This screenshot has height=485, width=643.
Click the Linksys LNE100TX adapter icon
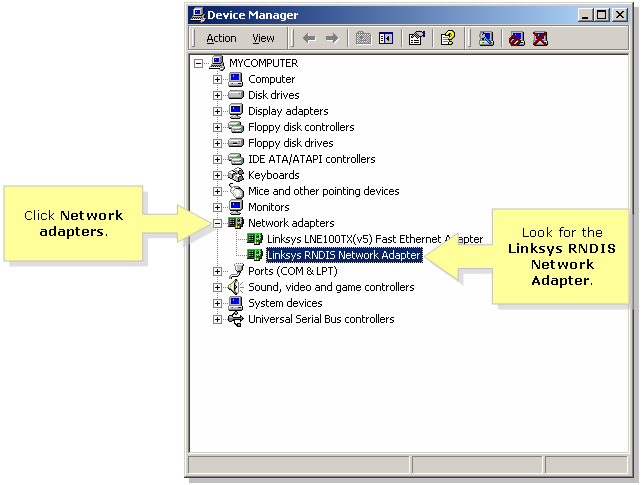pyautogui.click(x=255, y=239)
